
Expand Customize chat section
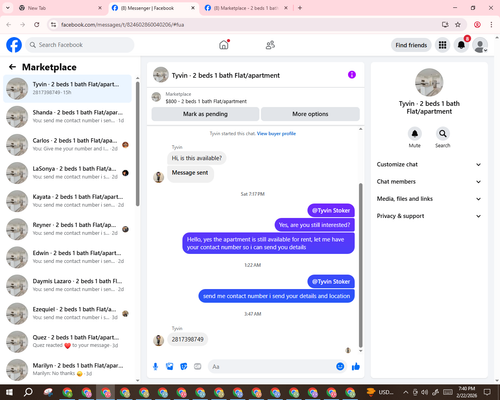[x=429, y=164]
